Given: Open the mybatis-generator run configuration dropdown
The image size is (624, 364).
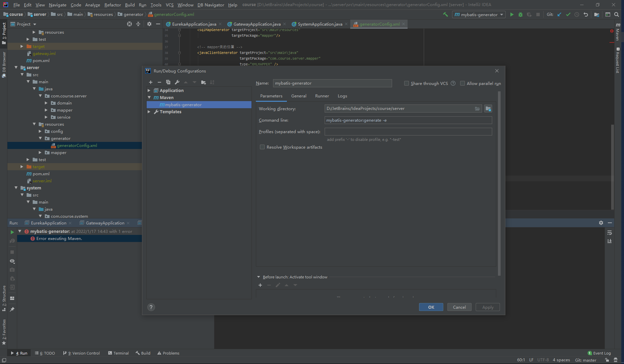Looking at the screenshot, I should [x=479, y=14].
